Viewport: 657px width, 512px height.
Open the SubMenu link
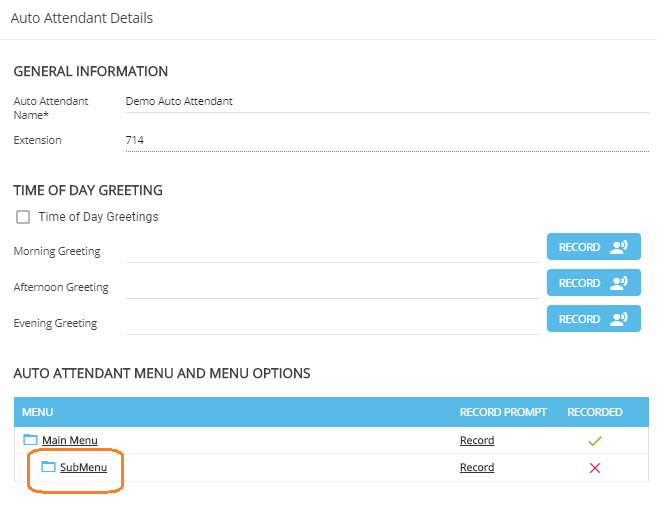pos(83,467)
